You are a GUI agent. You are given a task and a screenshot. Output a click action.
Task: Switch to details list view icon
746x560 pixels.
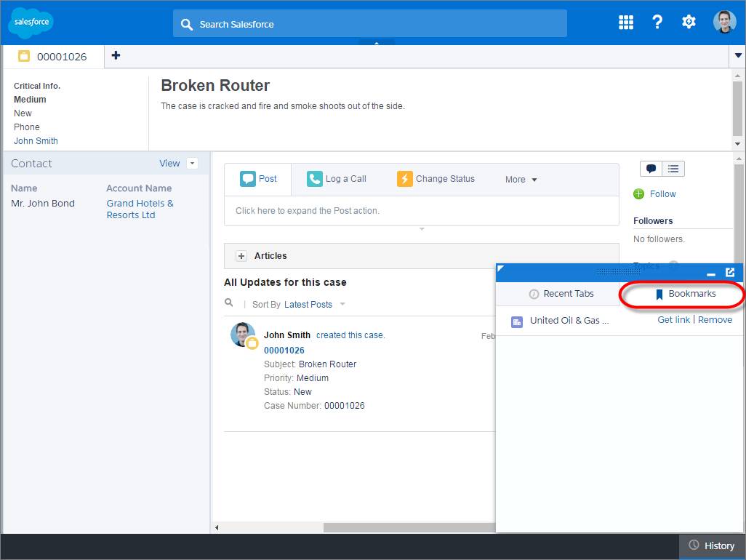673,169
